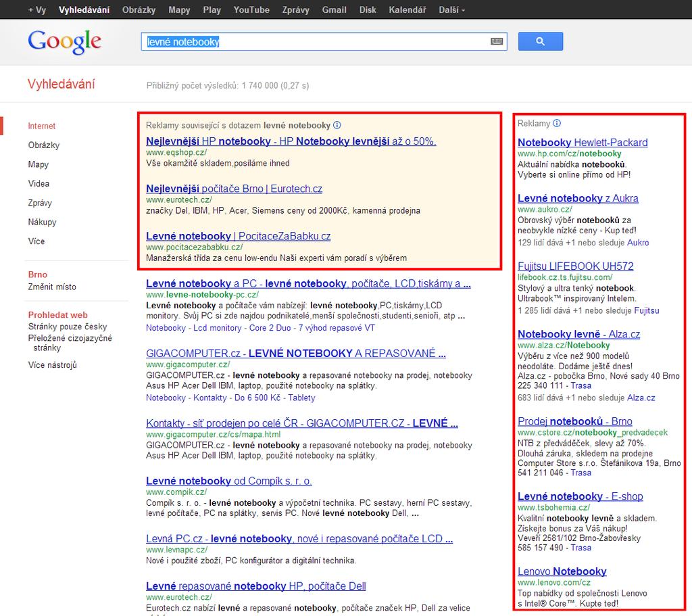Click Lcd monitory sitelink
Screen dimensions: 692x616
tap(217, 328)
